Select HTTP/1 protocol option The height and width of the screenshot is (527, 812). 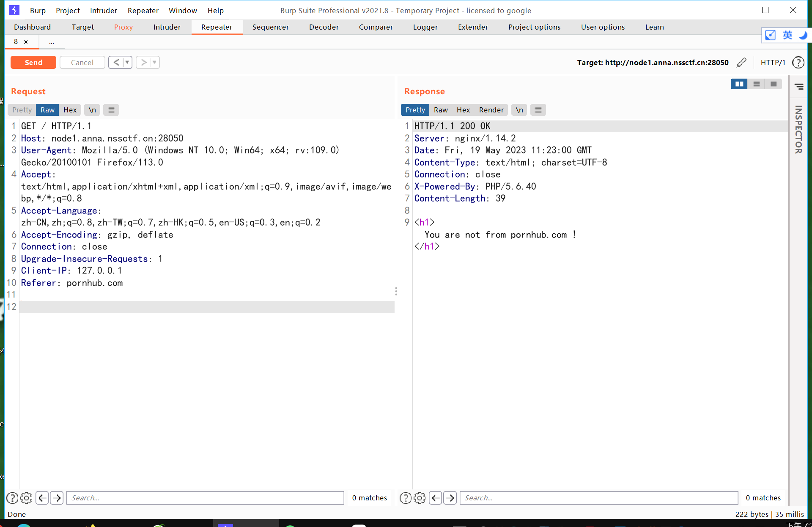coord(773,63)
